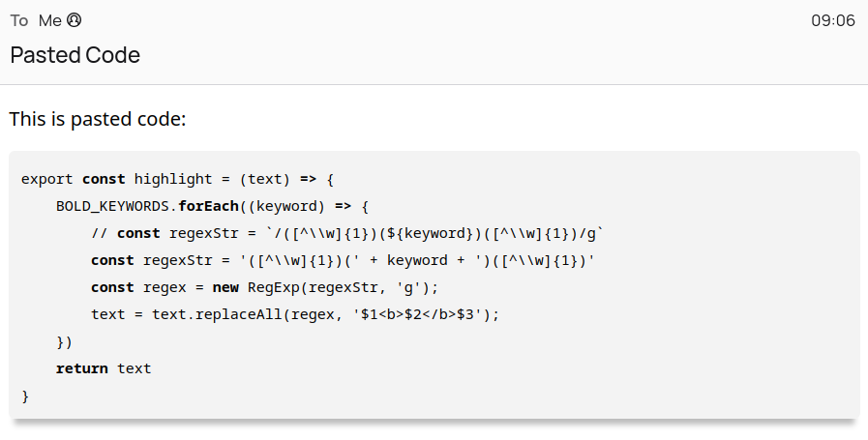
Task: Click the bold 'return' keyword
Action: coord(82,368)
